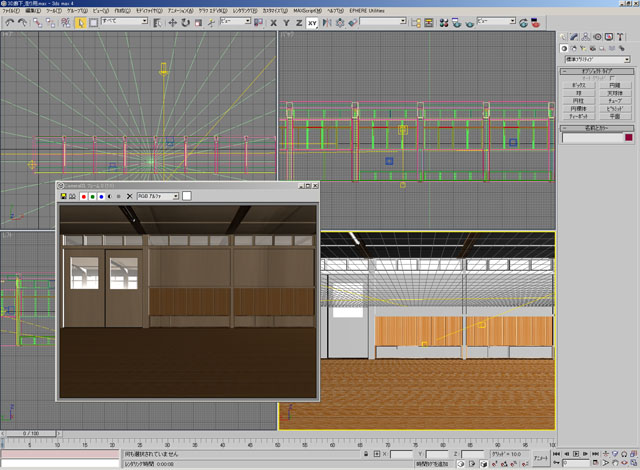Click the Undo arrow in the main toolbar

pyautogui.click(x=9, y=23)
